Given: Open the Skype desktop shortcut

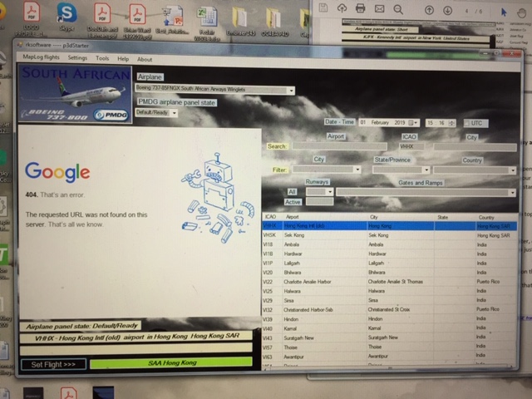Looking at the screenshot, I should pyautogui.click(x=66, y=16).
